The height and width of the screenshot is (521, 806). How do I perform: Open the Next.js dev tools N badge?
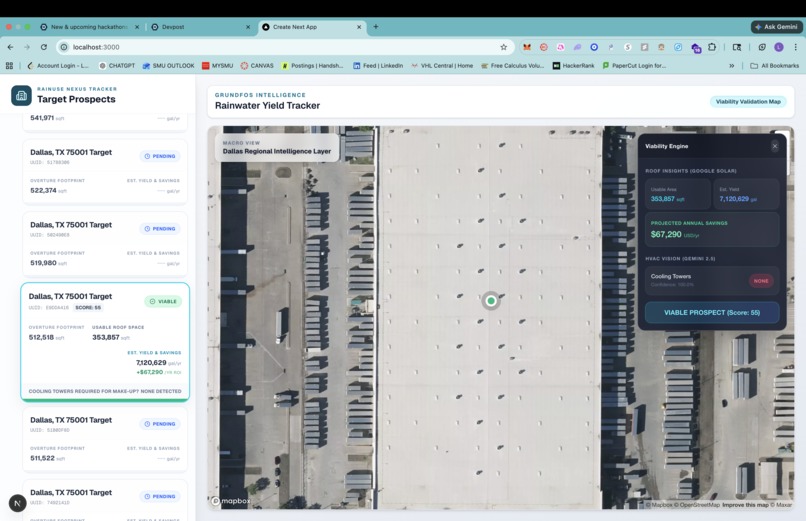(17, 503)
